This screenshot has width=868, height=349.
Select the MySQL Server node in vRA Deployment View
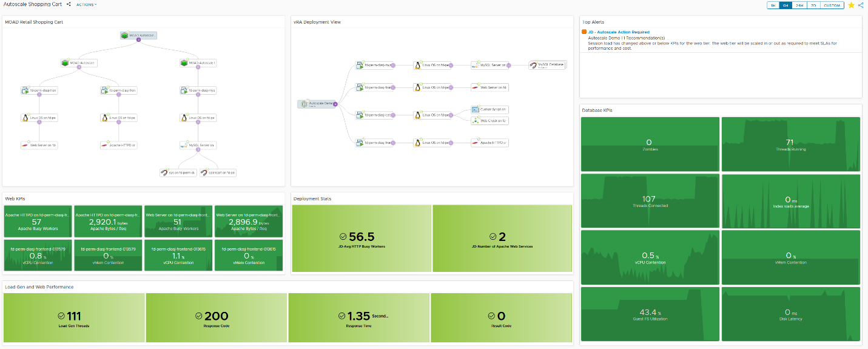point(490,65)
